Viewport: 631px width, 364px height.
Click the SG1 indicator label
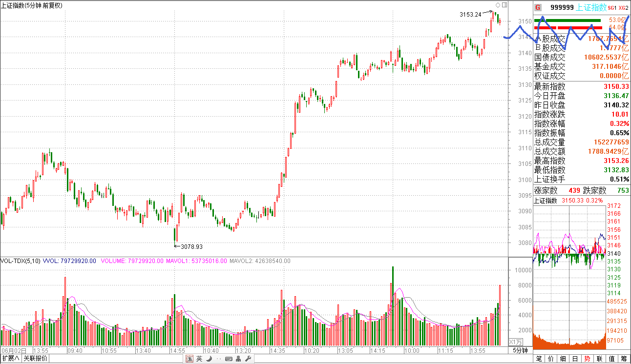pyautogui.click(x=611, y=8)
